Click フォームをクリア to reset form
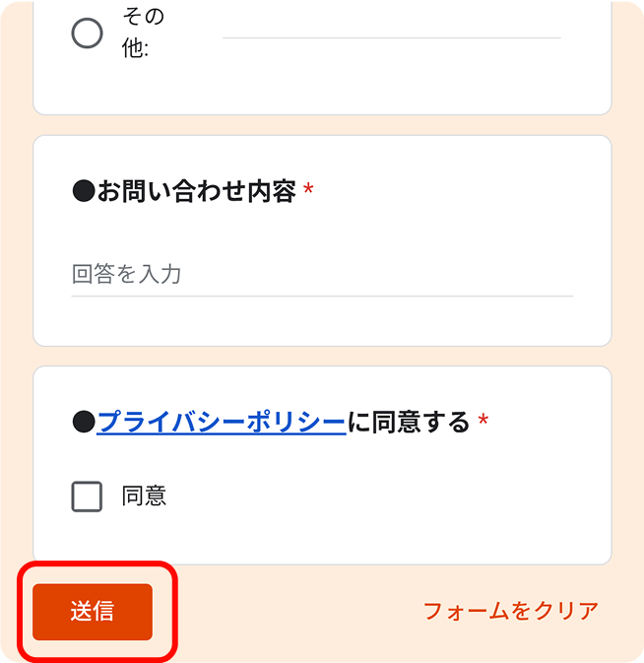The width and height of the screenshot is (644, 663). (x=511, y=611)
